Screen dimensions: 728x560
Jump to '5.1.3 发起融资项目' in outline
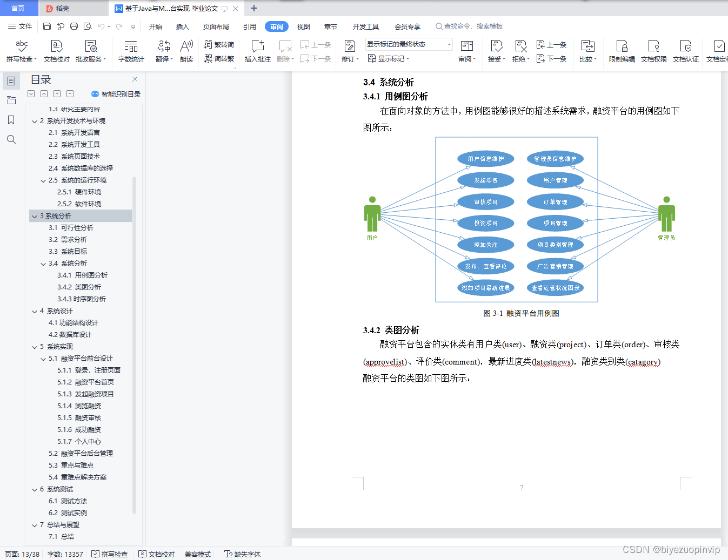[x=85, y=394]
